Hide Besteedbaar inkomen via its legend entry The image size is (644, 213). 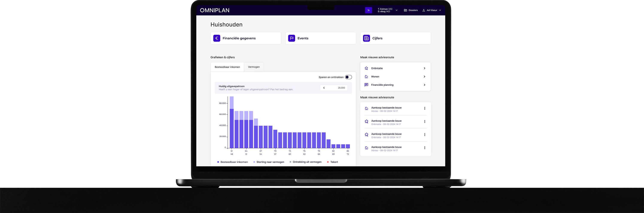click(x=234, y=162)
